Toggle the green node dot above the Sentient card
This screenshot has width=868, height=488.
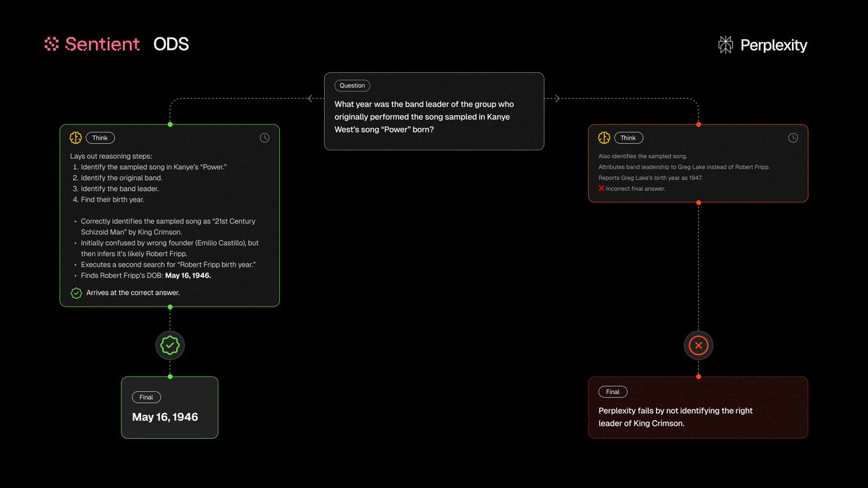pyautogui.click(x=170, y=124)
